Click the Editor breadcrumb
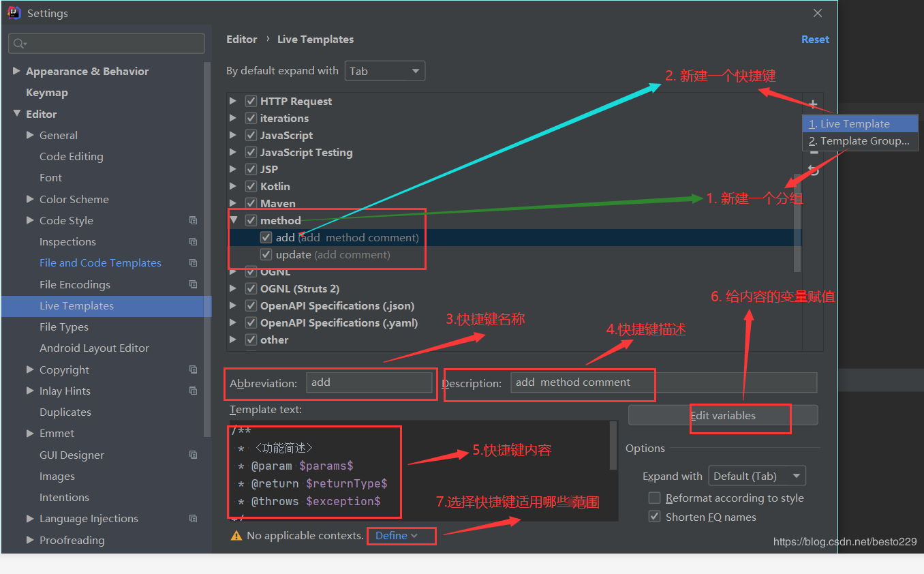Screen dimensions: 924x574 pyautogui.click(x=242, y=40)
